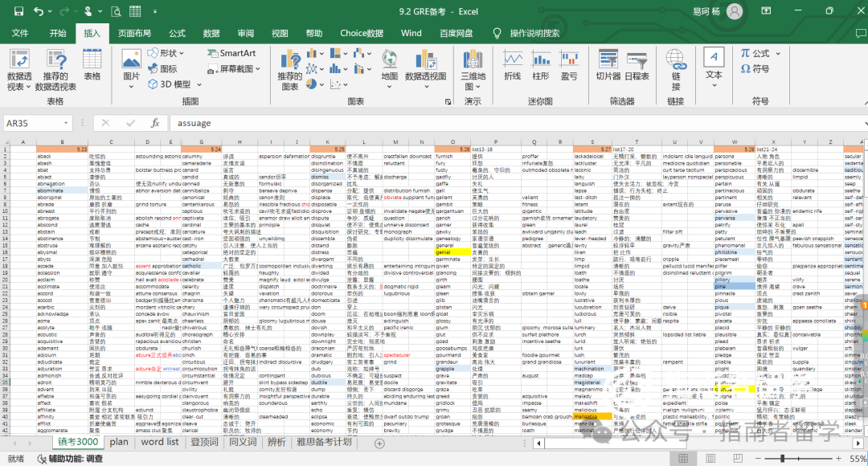This screenshot has width=868, height=466.
Task: Insert icons using the 图标 button
Action: pos(162,68)
